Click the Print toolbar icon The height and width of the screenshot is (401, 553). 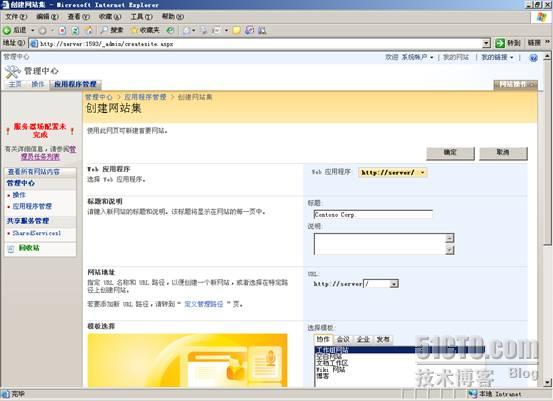pos(204,31)
